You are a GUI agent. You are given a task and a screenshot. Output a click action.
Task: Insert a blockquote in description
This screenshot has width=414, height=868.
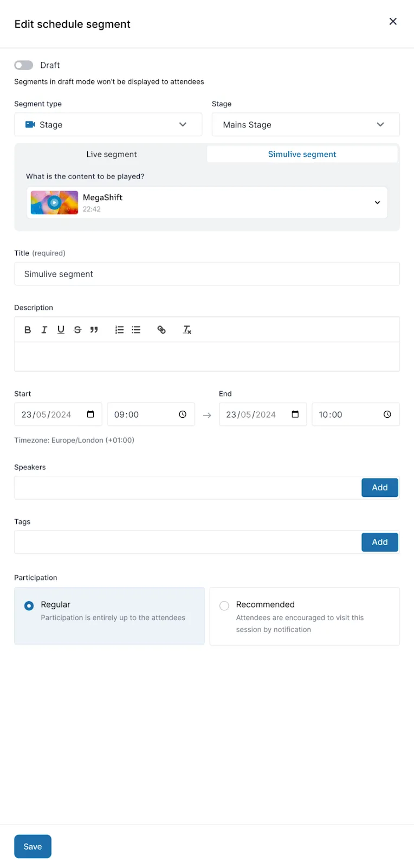[x=94, y=330]
